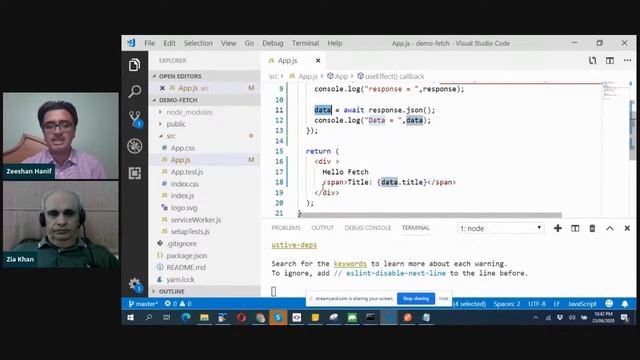Click the keywords link in terminal
Viewport: 640px width, 360px height.
(350, 264)
